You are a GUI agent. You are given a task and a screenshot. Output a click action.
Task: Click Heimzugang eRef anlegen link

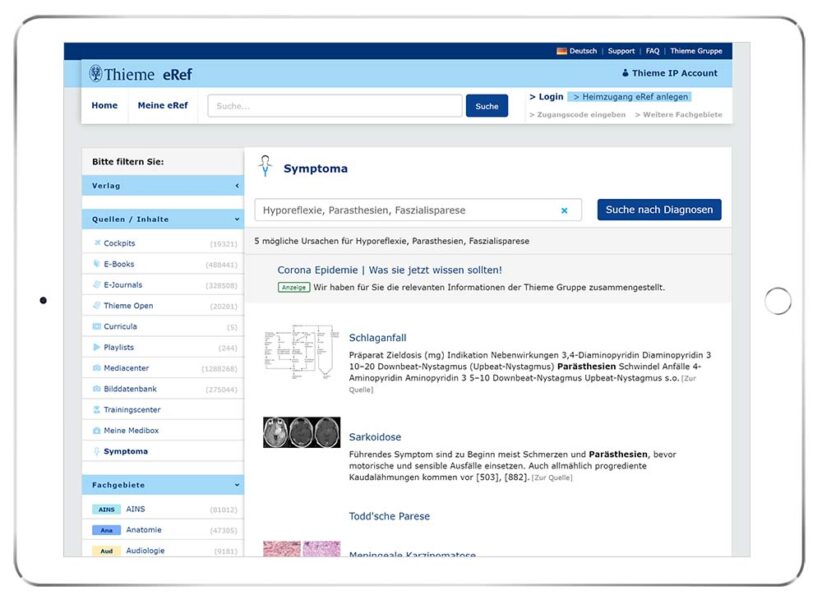tap(630, 96)
